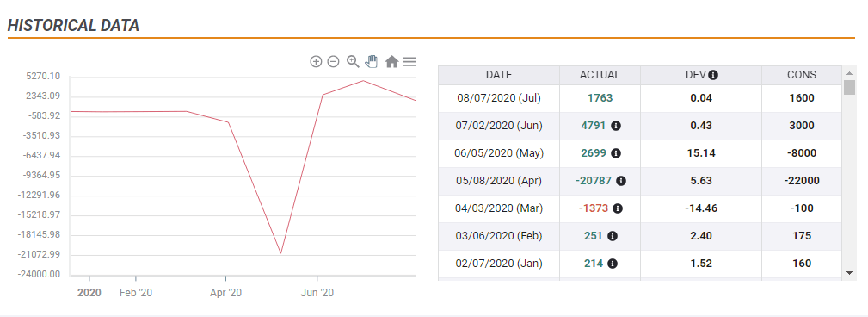Click the chart zoom in plus icon
Viewport: 868px width, 317px height.
pyautogui.click(x=316, y=61)
